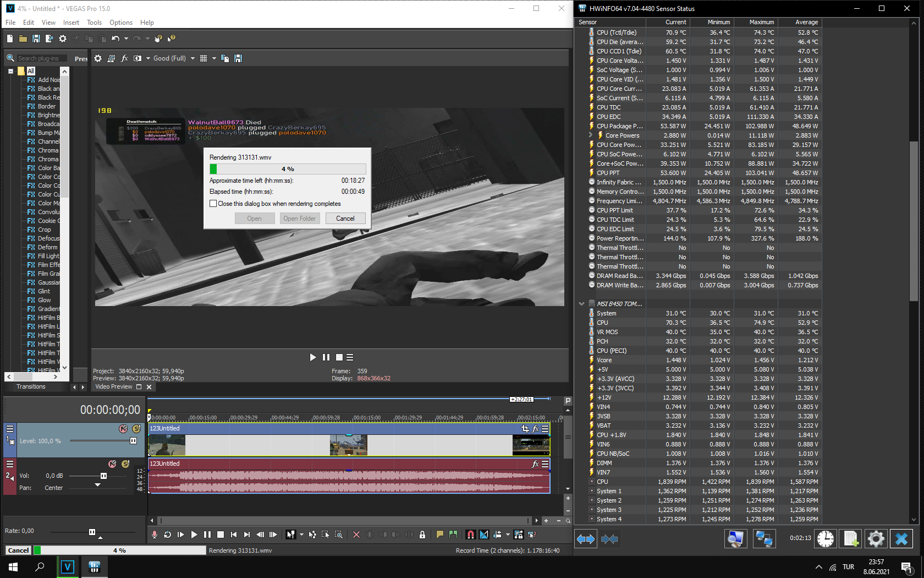Open the Tools menu
Image resolution: width=924 pixels, height=578 pixels.
click(x=94, y=23)
